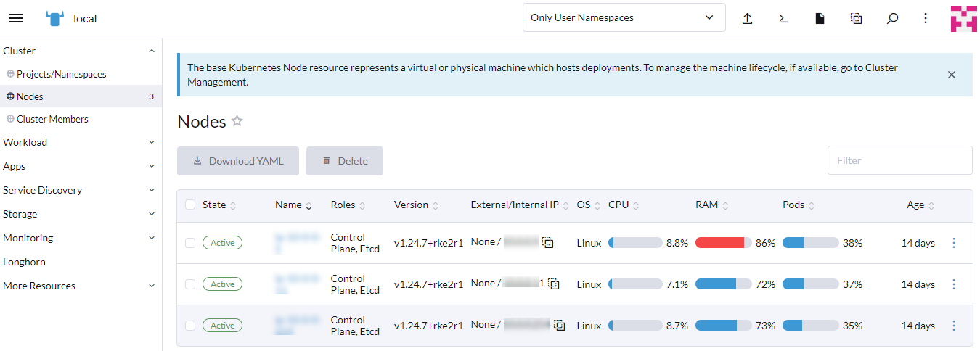Open the header three-dot more menu

[926, 18]
